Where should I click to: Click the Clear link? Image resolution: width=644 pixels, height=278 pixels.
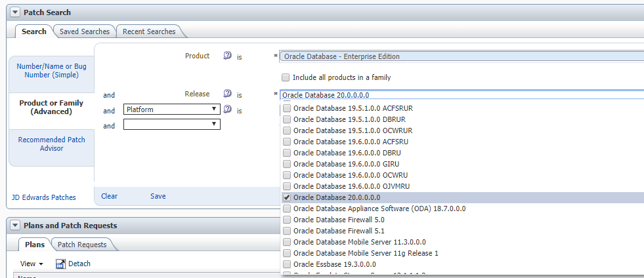click(109, 196)
